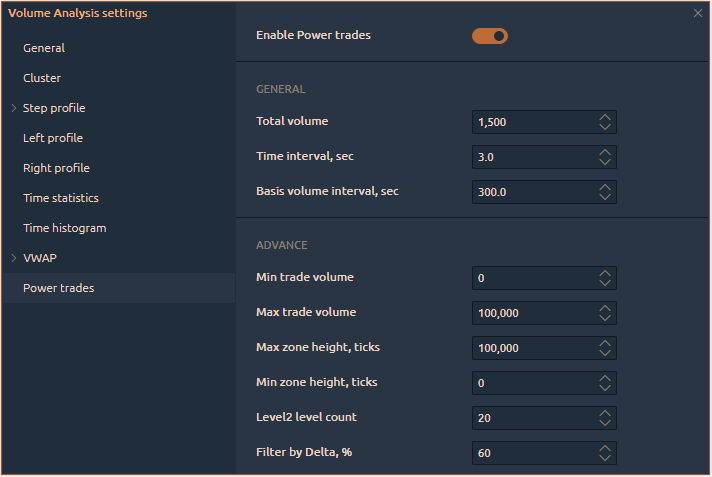Close the Volume Analysis settings window
The image size is (712, 477).
698,13
